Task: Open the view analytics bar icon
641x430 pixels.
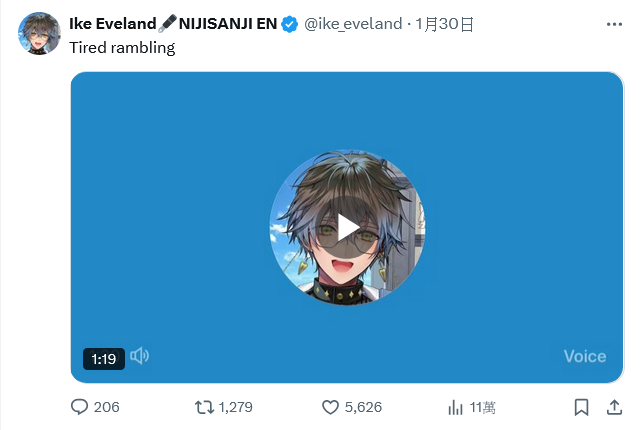Action: [x=455, y=407]
